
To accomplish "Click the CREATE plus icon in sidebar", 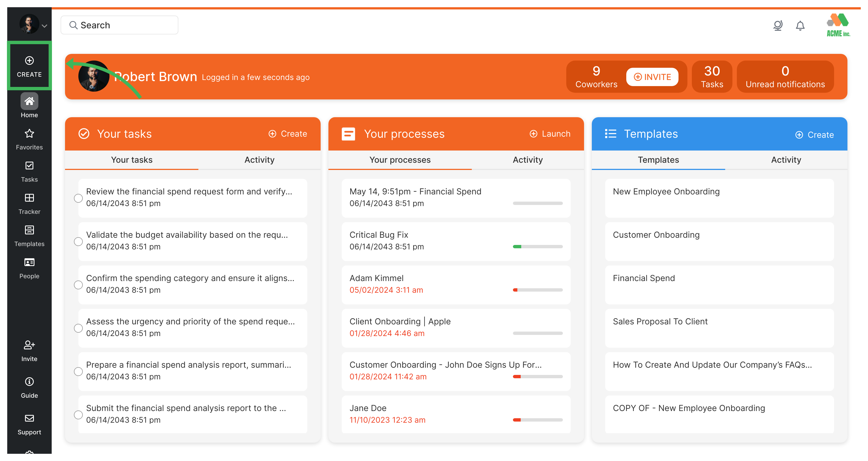I will pyautogui.click(x=29, y=61).
